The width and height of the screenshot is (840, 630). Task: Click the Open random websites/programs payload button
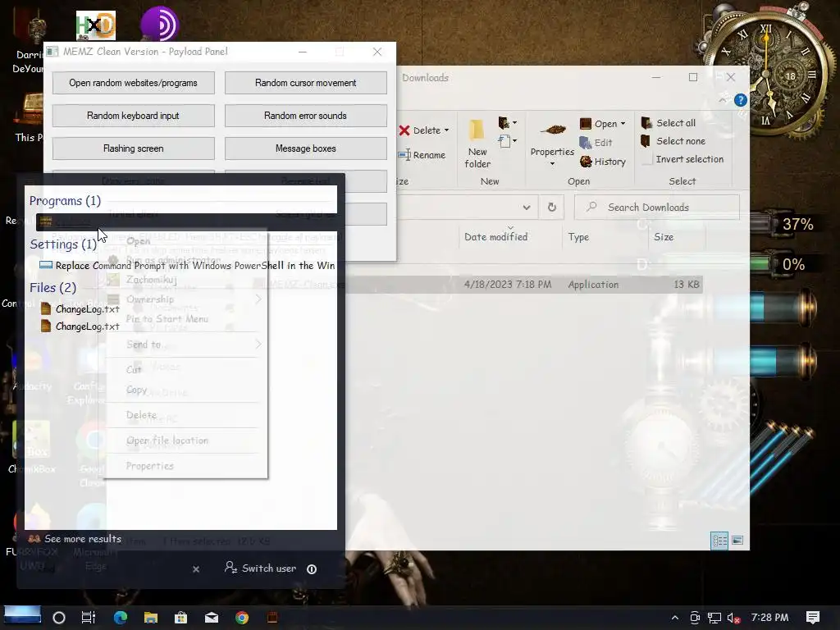[x=134, y=83]
